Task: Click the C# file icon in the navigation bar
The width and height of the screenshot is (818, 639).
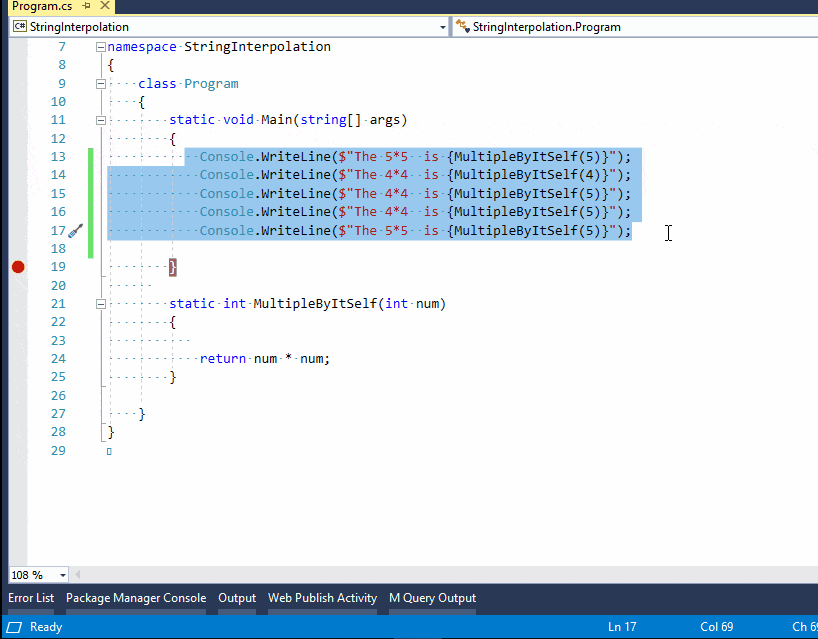Action: point(20,27)
